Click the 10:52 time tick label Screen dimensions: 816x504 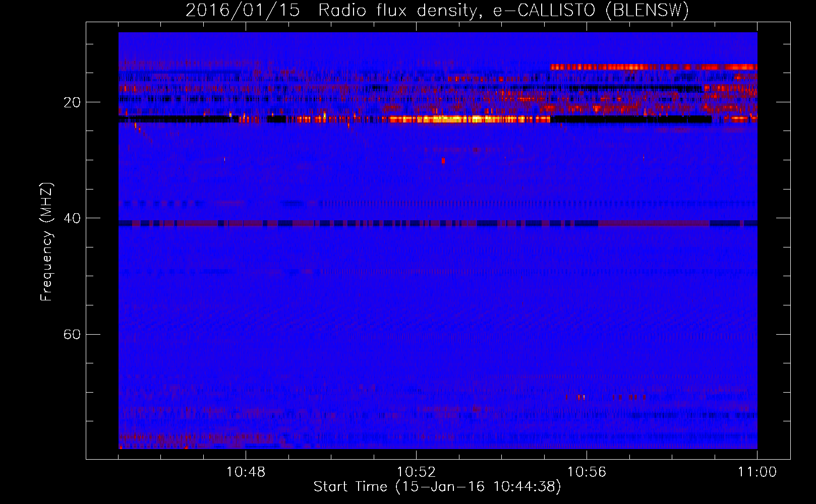(416, 472)
